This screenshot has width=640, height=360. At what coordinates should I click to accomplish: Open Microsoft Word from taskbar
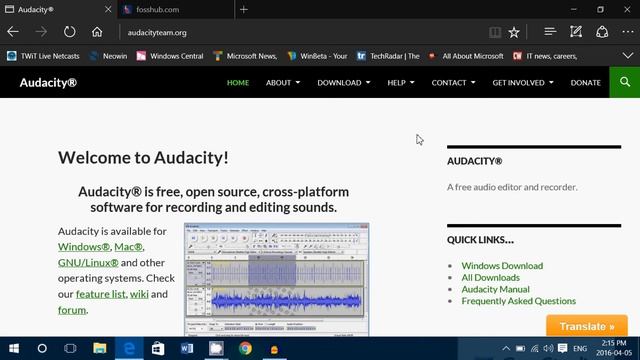187,349
